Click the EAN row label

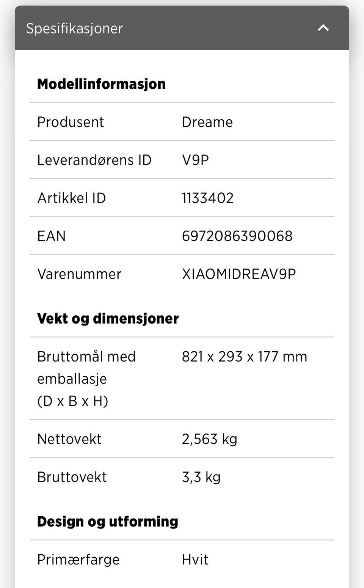click(x=52, y=236)
